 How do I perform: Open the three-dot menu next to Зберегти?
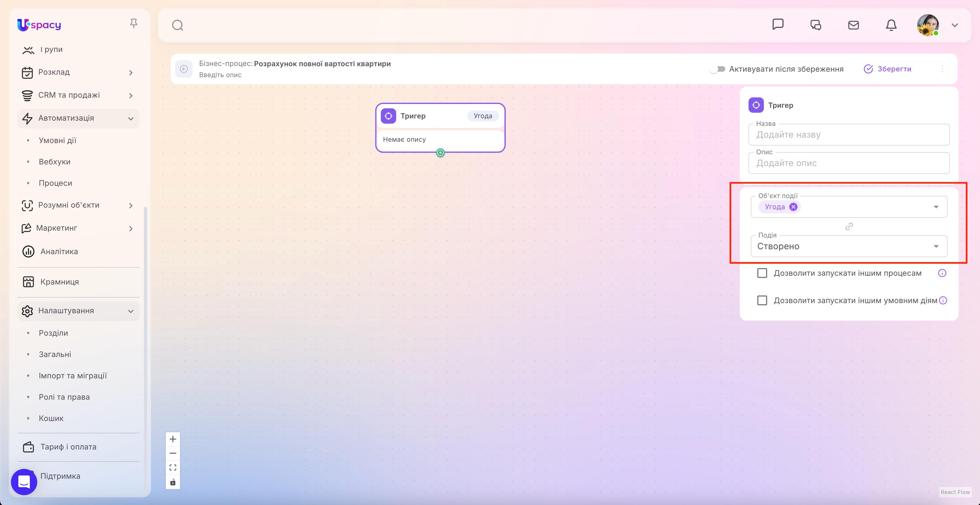tap(942, 69)
